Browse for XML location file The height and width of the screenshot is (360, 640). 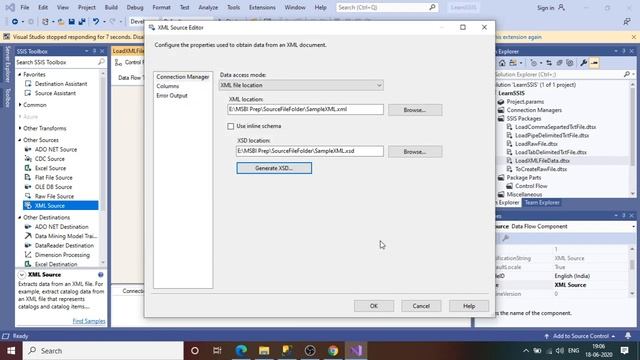[415, 110]
